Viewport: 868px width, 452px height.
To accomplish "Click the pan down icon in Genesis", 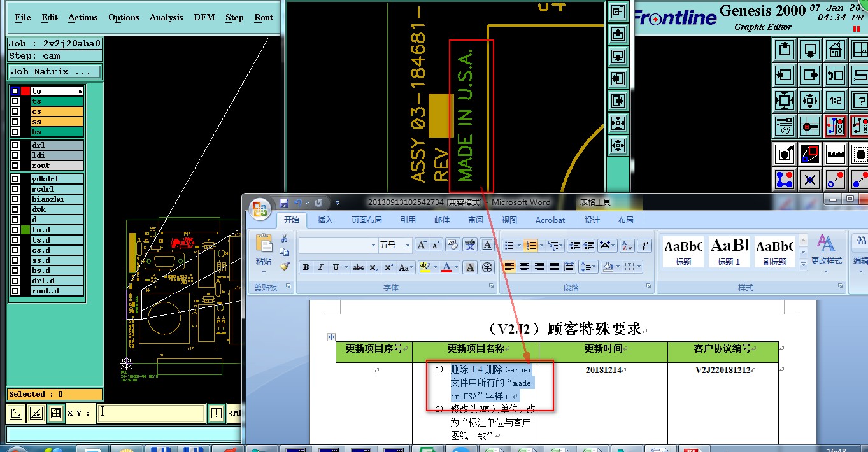I will pos(809,48).
